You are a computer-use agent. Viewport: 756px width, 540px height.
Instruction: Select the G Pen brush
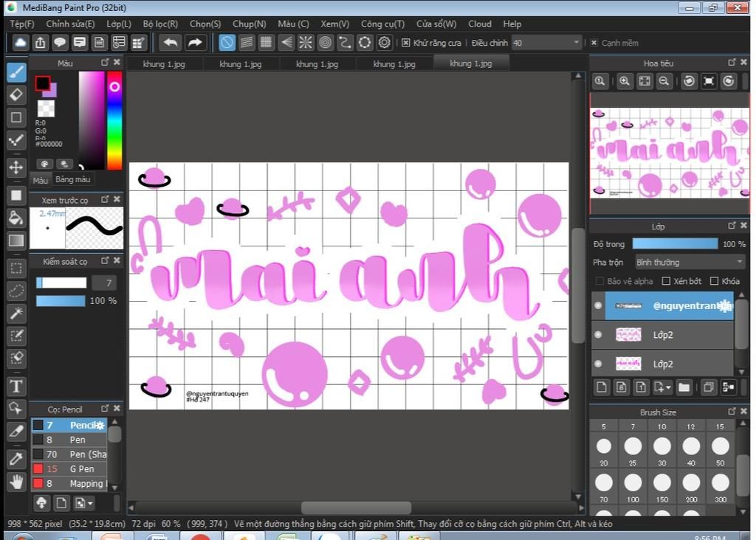69,468
